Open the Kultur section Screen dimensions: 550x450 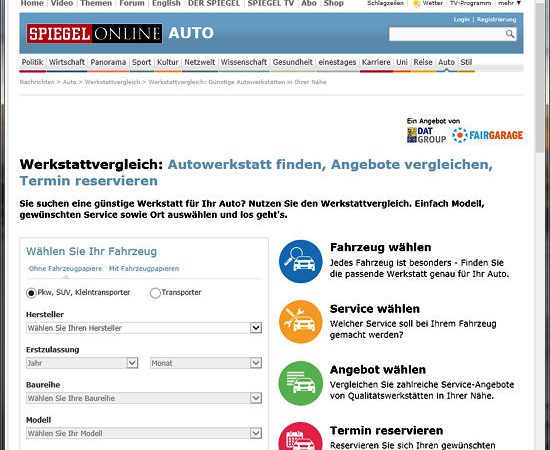[168, 62]
